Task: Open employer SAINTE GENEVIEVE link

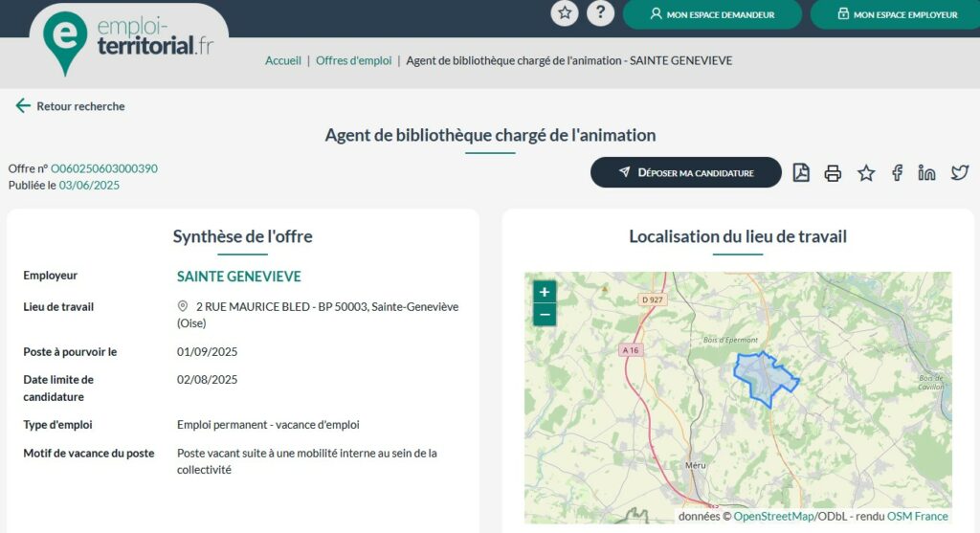Action: [x=238, y=277]
